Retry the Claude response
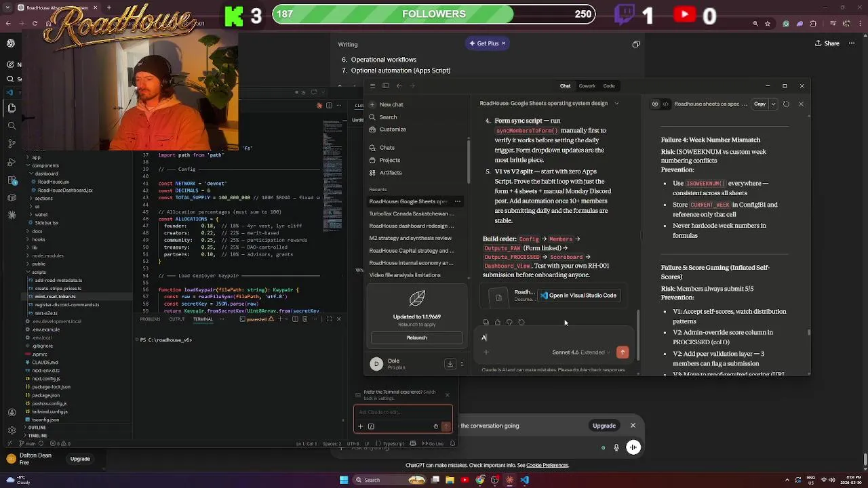Screen dimensions: 868x488 tap(521, 323)
